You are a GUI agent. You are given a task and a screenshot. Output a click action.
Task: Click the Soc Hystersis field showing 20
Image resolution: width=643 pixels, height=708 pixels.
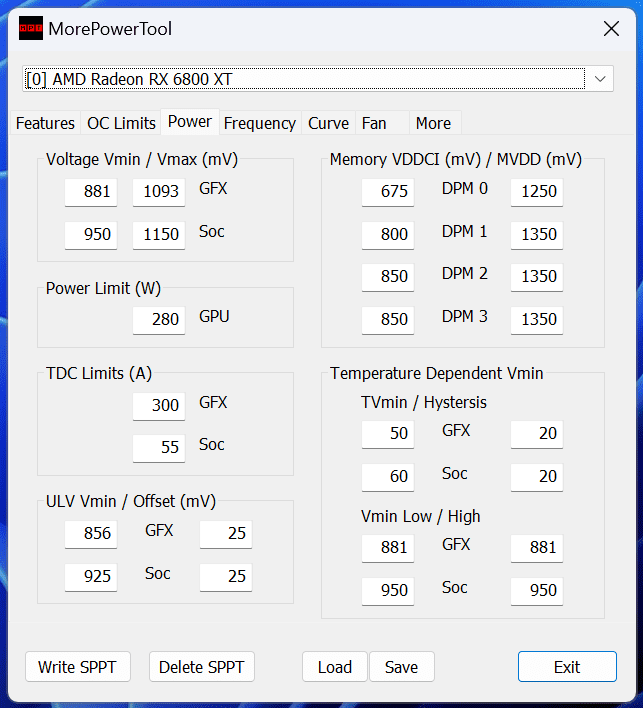coord(537,477)
